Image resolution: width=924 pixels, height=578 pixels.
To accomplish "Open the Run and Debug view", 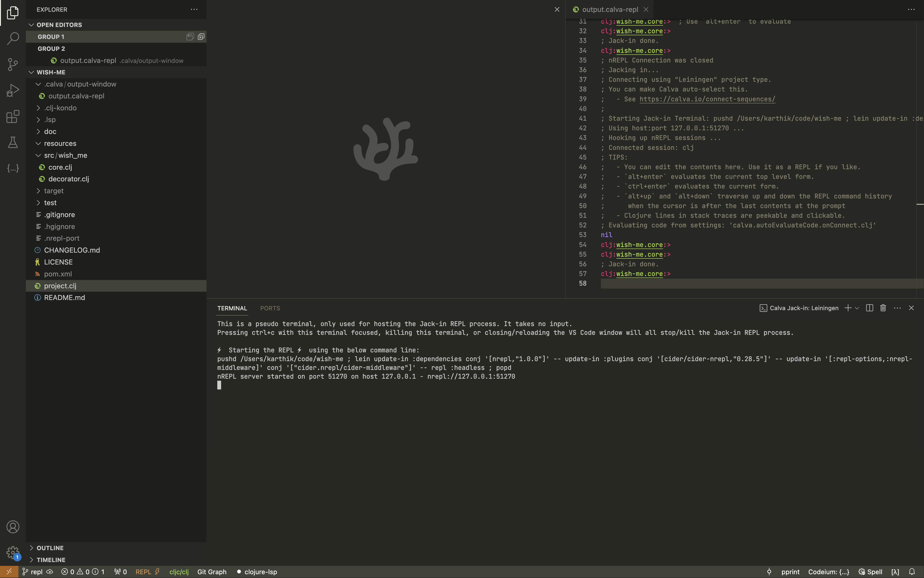I will coord(13,90).
